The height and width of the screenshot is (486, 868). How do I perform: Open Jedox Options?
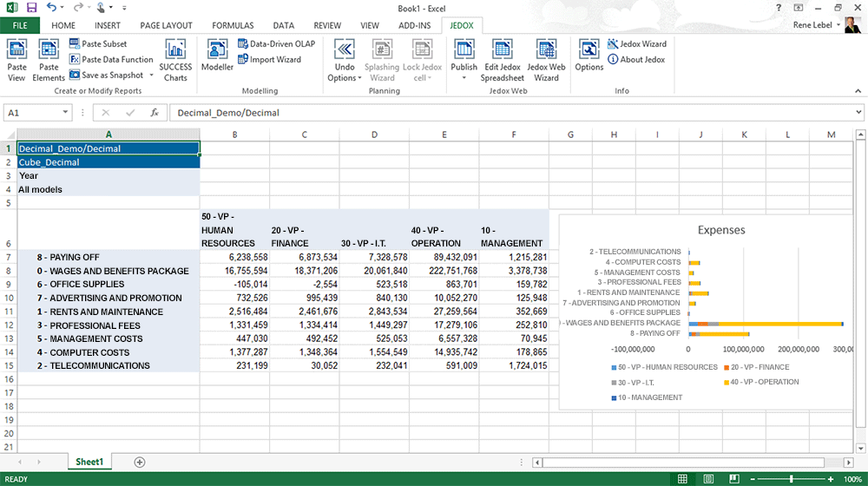point(589,56)
